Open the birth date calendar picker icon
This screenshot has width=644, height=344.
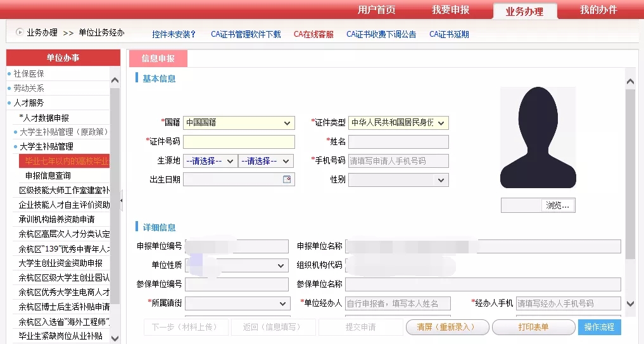click(287, 179)
